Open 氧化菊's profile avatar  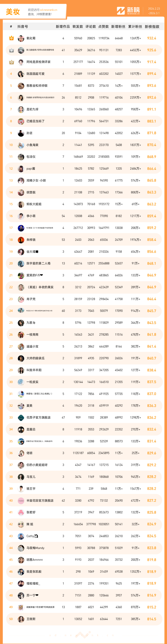21,39
